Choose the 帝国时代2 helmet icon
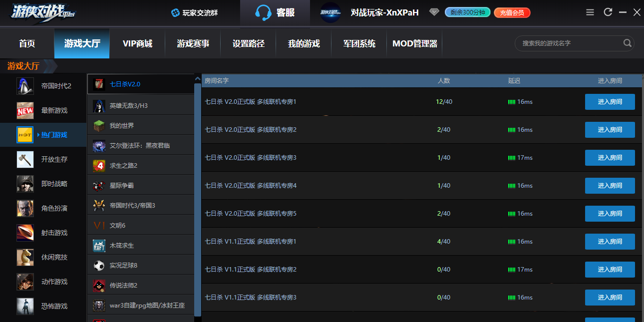644x322 pixels. (25, 86)
